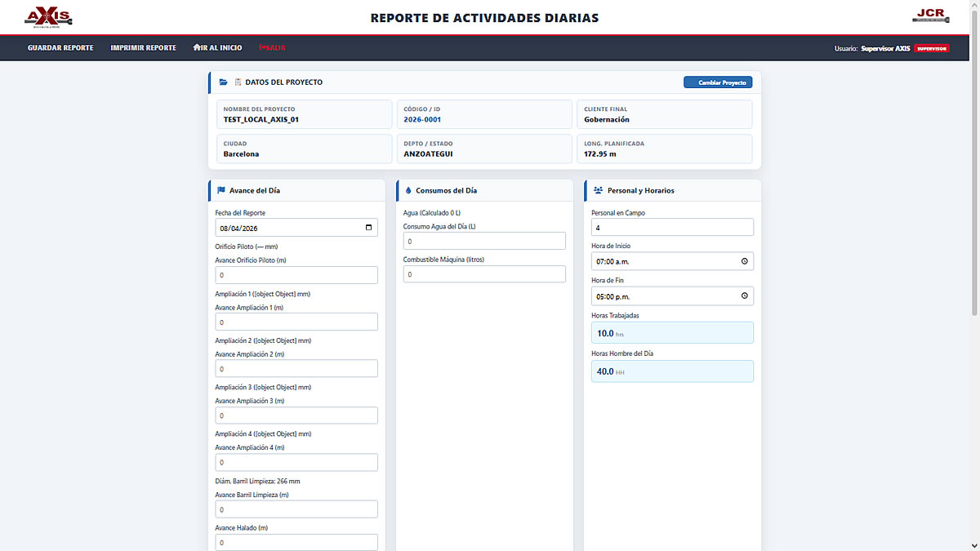Screen dimensions: 980x551
Task: Click the Barcelona city value
Action: 242,153
